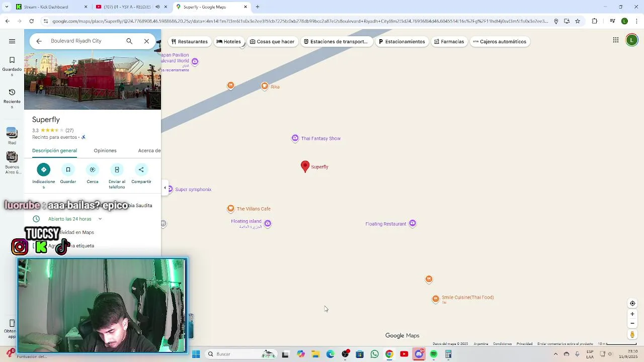Click the Boulevard World map marker

tap(195, 61)
